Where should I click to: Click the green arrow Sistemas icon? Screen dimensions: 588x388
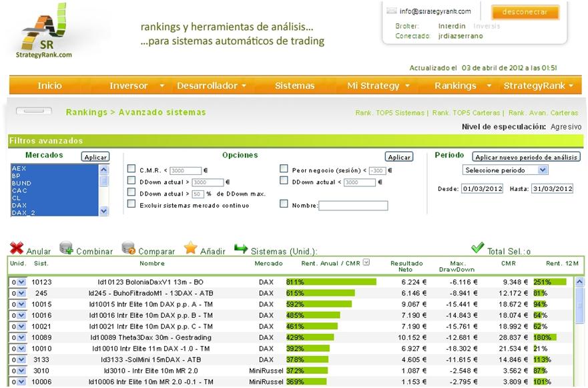[241, 248]
